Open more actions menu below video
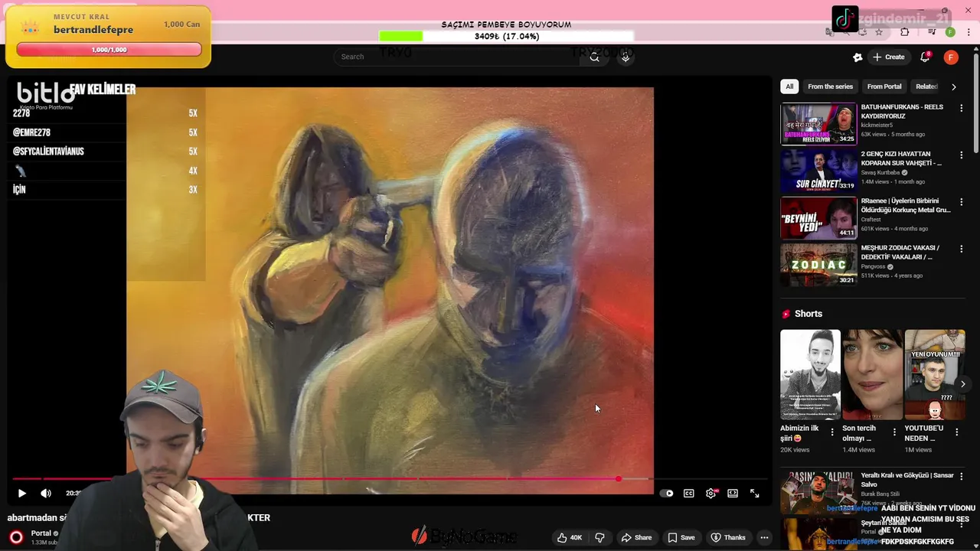This screenshot has height=551, width=980. 764,537
